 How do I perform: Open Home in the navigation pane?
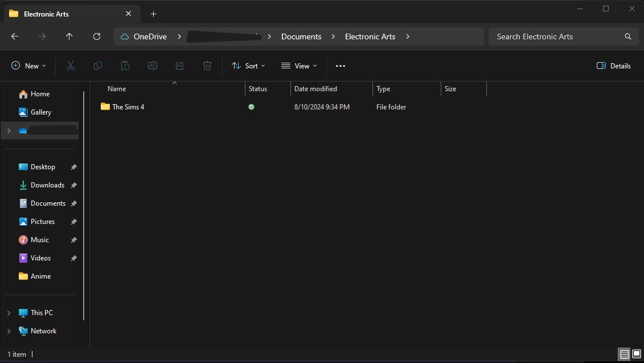point(40,94)
